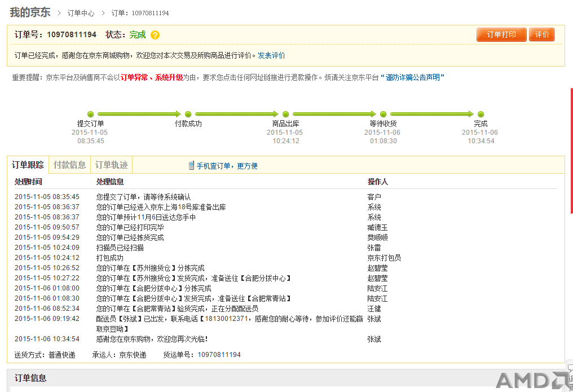The height and width of the screenshot is (392, 573).
Task: Click 送货方式:普通快递 text
Action: [45, 355]
